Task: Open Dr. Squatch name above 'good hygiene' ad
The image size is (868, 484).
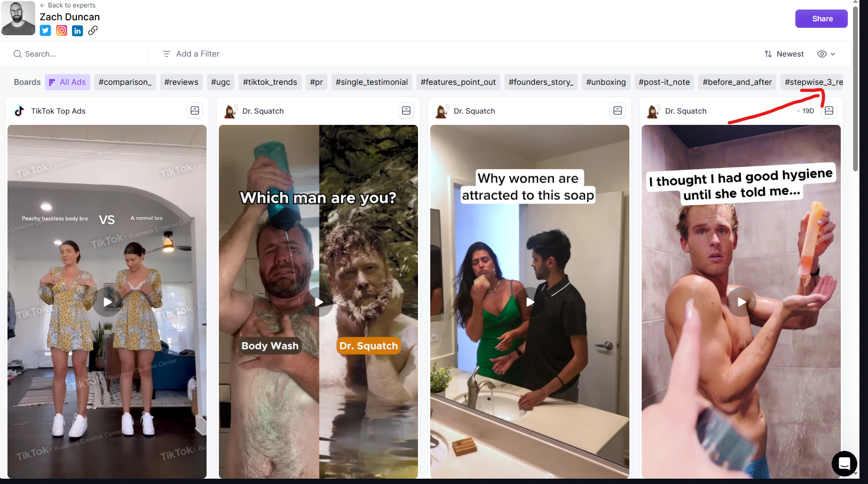Action: coord(686,111)
